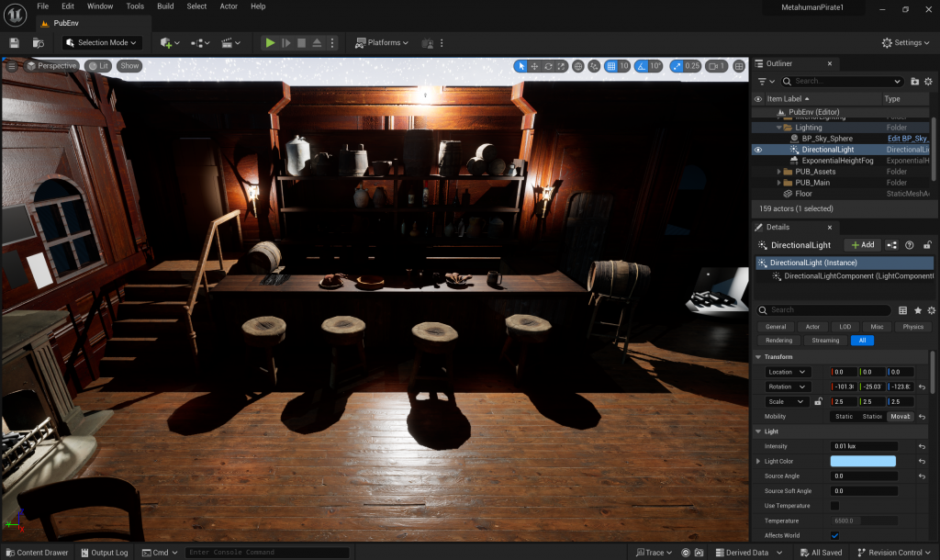Open the Details property matrix table icon
The height and width of the screenshot is (560, 940).
point(903,310)
